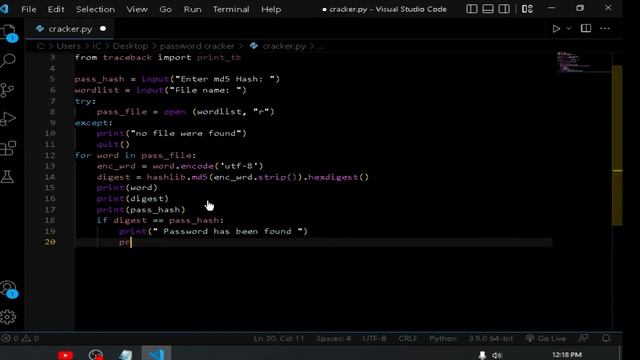Screen dimensions: 640x360
Task: Click the Users breadcrumb segment
Action: pos(69,46)
